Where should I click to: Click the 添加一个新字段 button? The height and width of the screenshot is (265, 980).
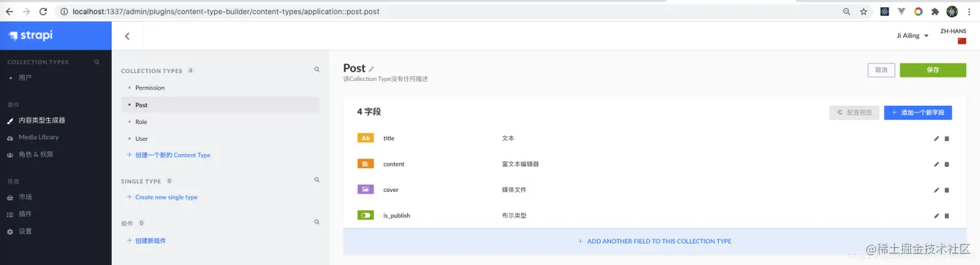(918, 113)
